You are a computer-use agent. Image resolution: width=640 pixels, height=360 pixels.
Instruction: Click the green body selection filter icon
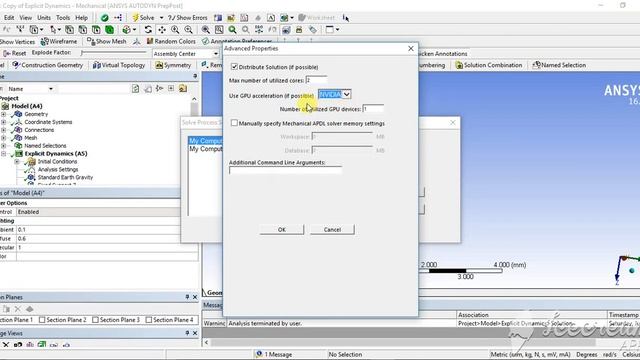[x=109, y=29]
